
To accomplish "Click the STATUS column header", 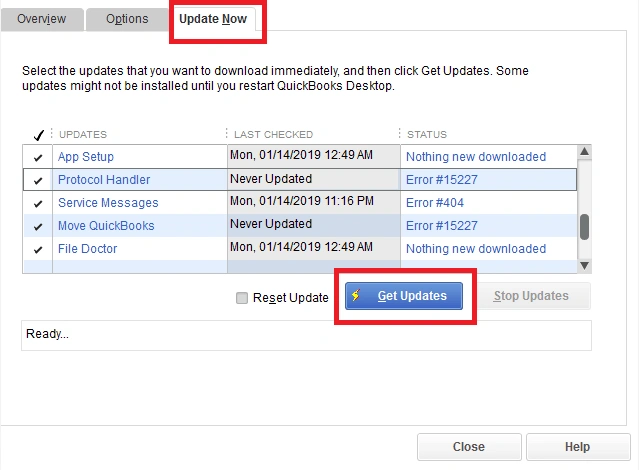I will pos(427,135).
